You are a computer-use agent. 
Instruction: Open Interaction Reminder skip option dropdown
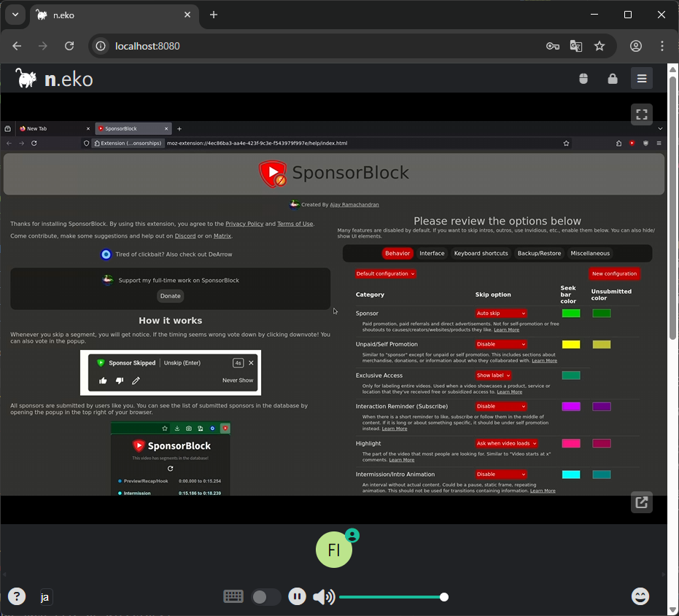pyautogui.click(x=501, y=406)
